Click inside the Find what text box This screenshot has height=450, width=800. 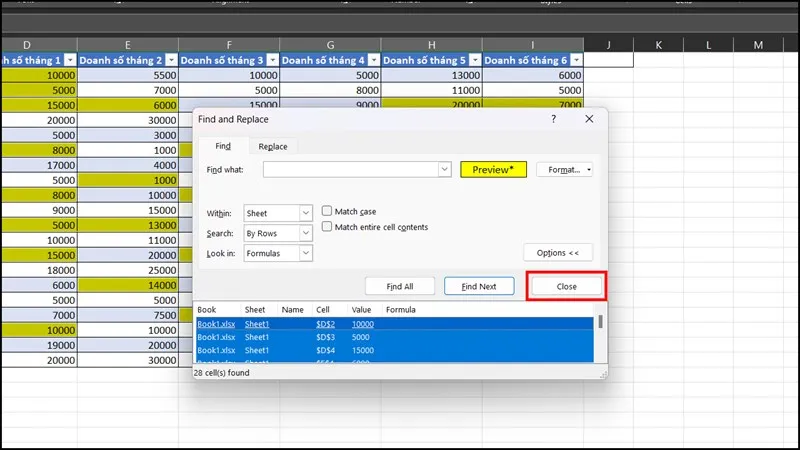pos(350,170)
